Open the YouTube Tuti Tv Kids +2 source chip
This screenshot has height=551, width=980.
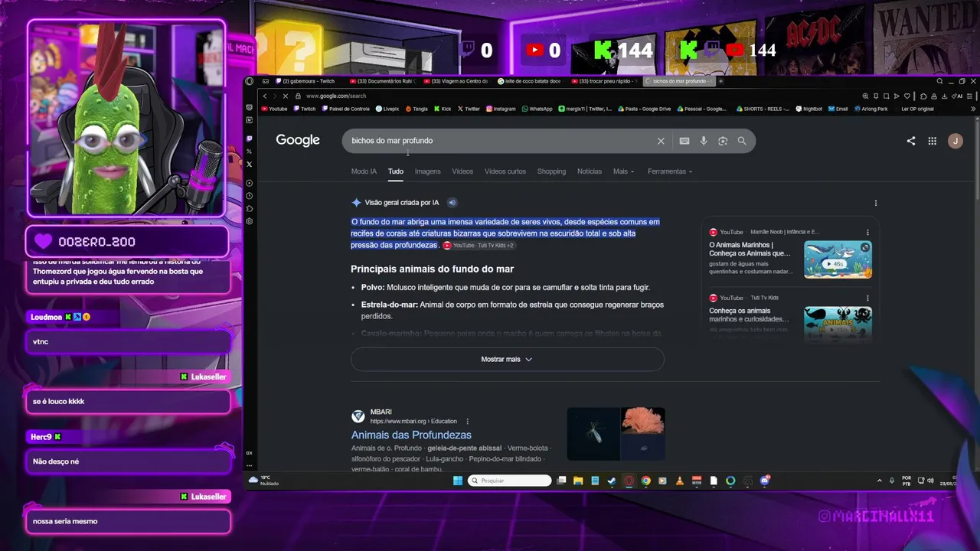click(x=479, y=246)
